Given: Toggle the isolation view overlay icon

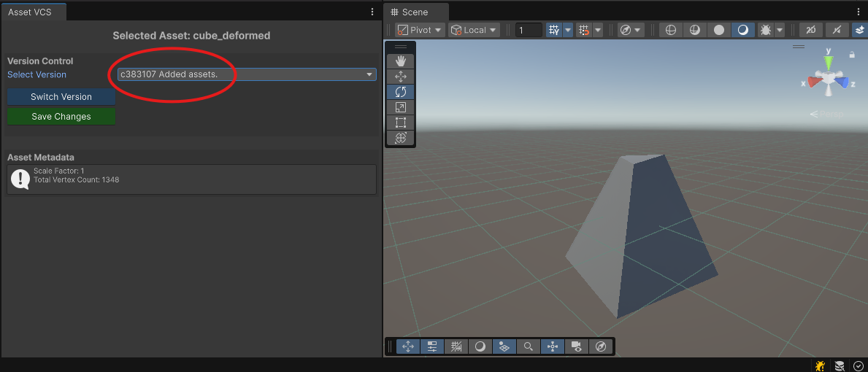Looking at the screenshot, I should tap(504, 346).
